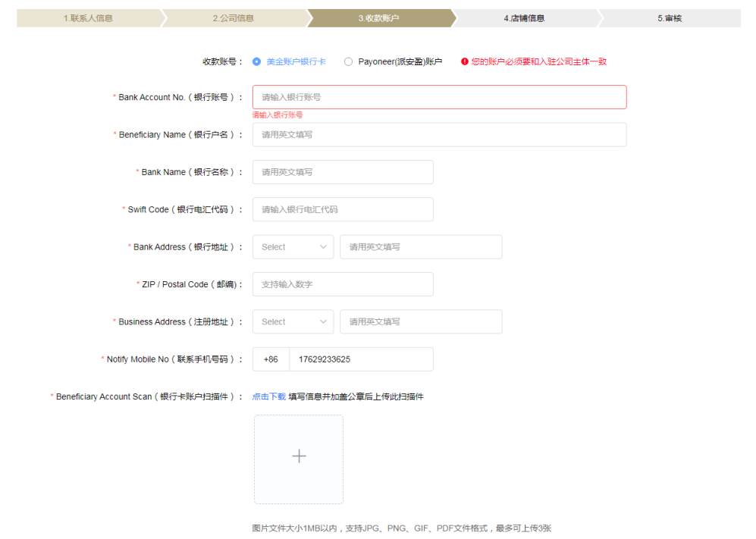This screenshot has height=539, width=756.
Task: Open the Business Address region Select dropdown
Action: tap(293, 321)
